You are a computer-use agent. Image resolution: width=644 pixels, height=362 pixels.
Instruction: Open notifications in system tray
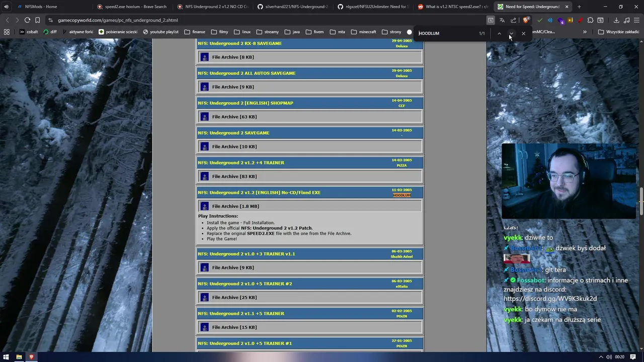(x=633, y=357)
